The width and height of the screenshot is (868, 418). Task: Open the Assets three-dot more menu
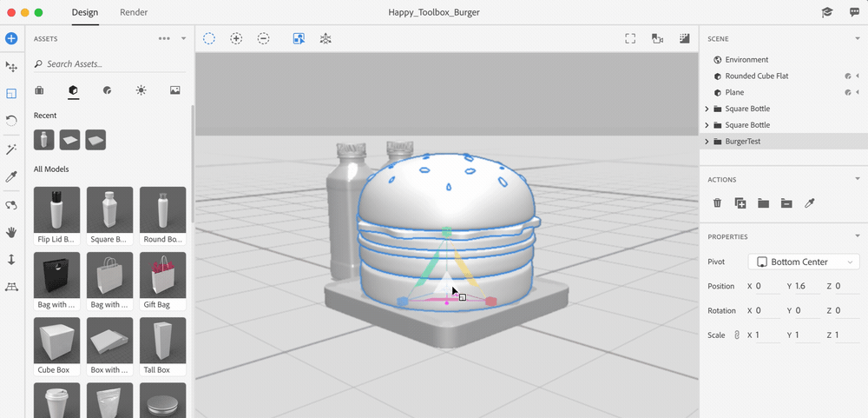(x=164, y=39)
